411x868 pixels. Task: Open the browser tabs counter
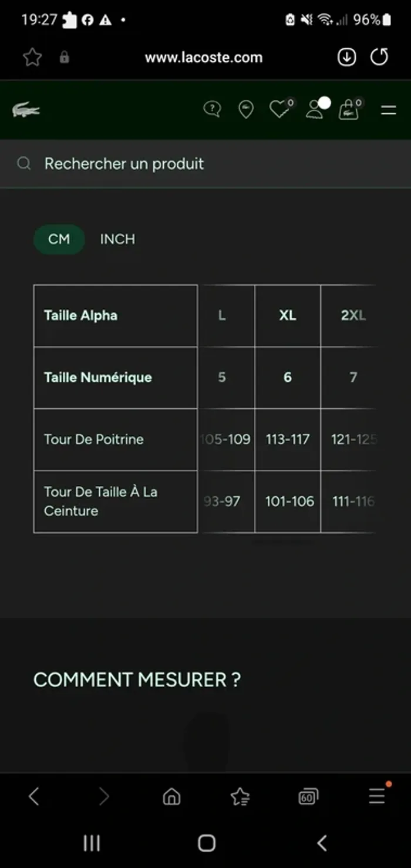(308, 796)
